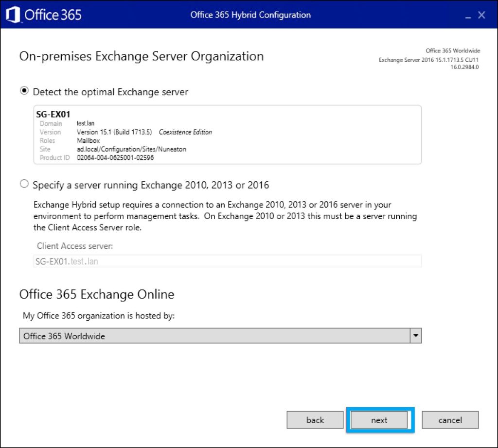The height and width of the screenshot is (448, 498).
Task: Click Version 15.1 (Build 1713.5) text
Action: click(114, 132)
